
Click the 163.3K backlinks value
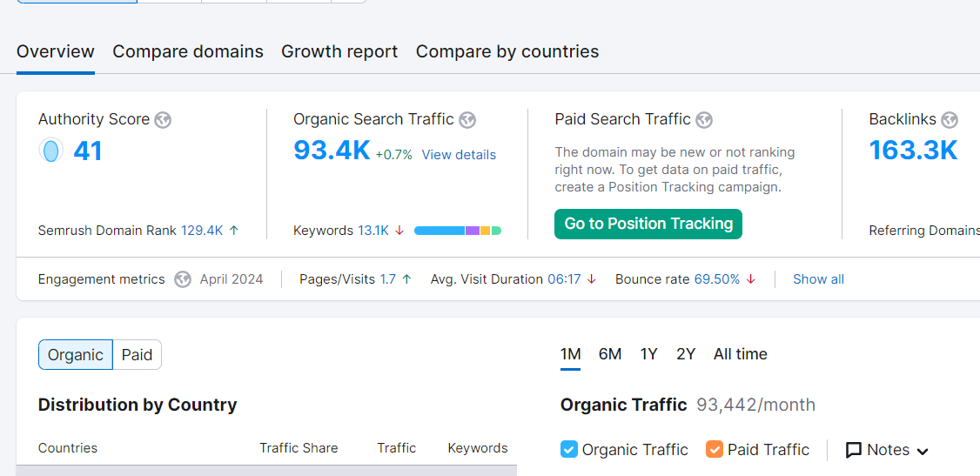pyautogui.click(x=913, y=150)
